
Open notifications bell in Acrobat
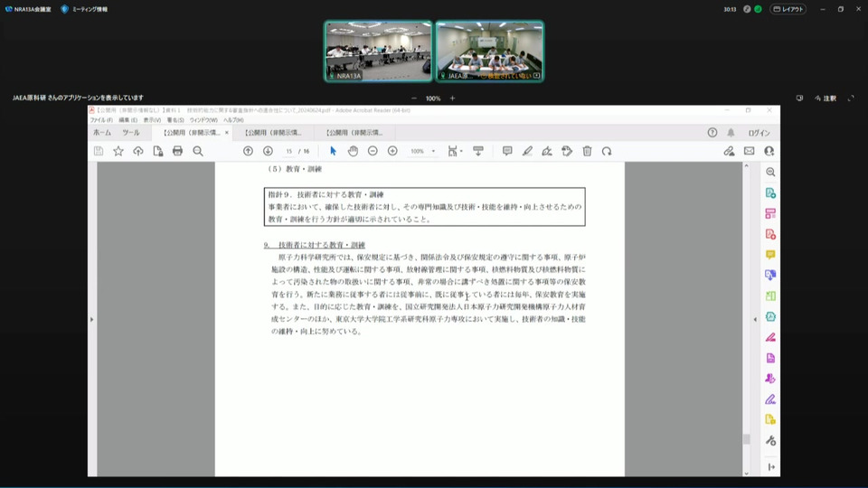pyautogui.click(x=731, y=133)
